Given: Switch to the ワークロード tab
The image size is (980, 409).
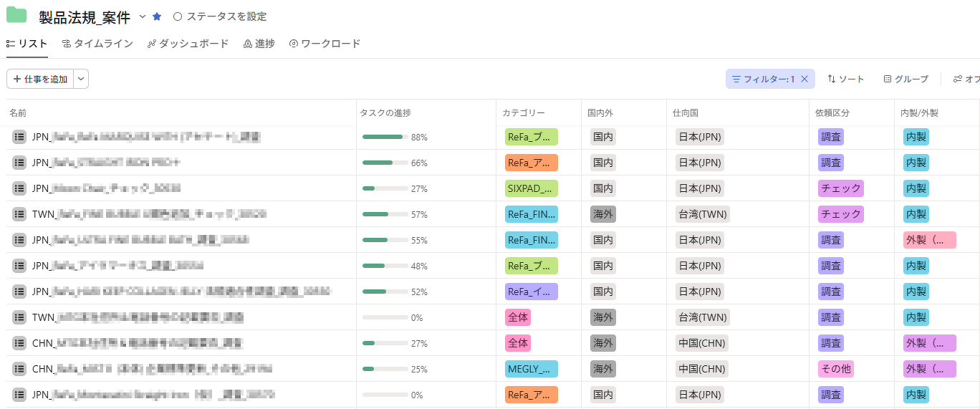Looking at the screenshot, I should click(325, 44).
